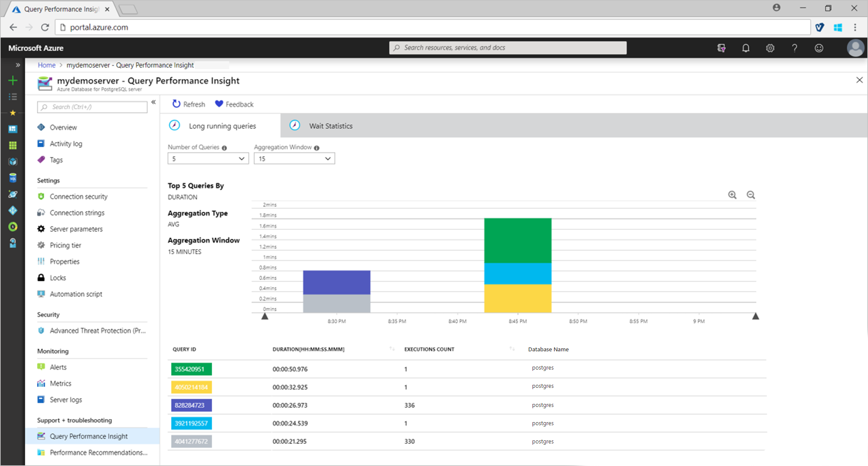
Task: Open Azure Cloud Shell icon in header
Action: pos(721,48)
